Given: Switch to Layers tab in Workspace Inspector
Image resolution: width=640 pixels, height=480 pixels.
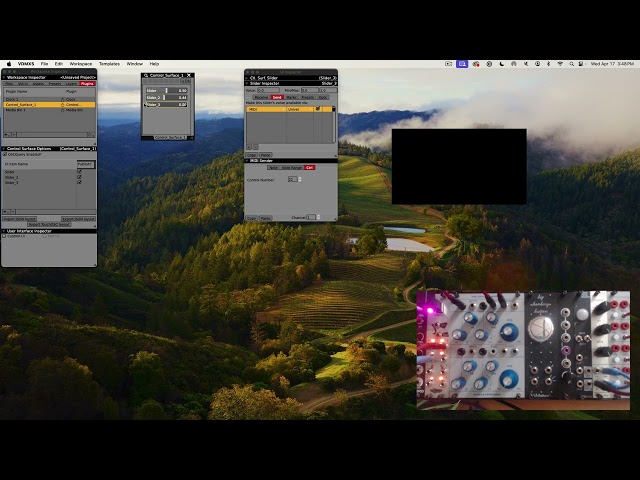Looking at the screenshot, I should click(x=71, y=84).
